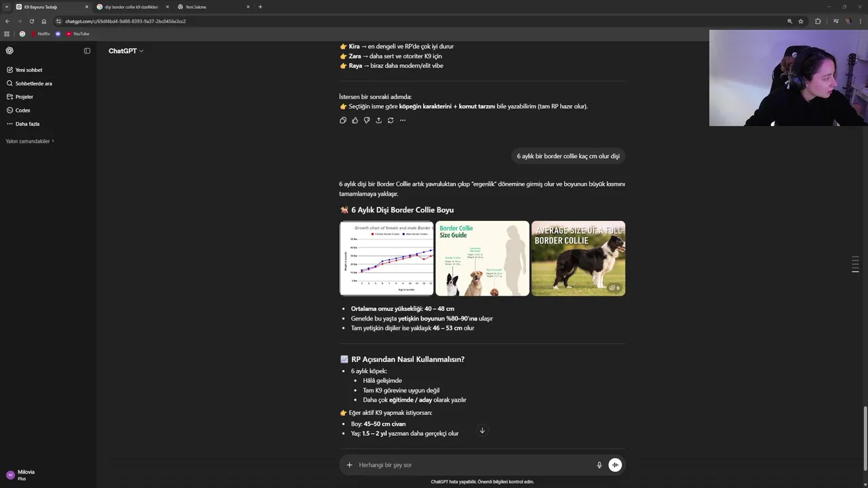Jump to bottom with the down arrow button
Viewport: 868px width, 488px height.
[x=482, y=430]
